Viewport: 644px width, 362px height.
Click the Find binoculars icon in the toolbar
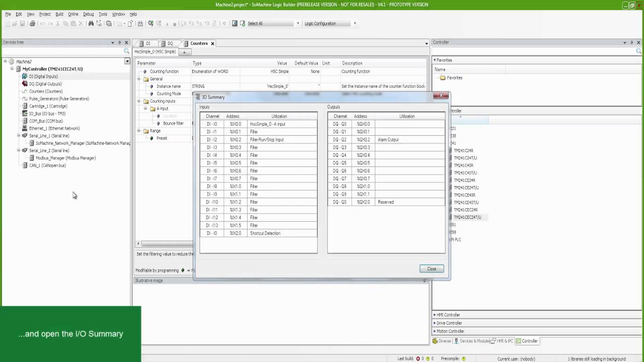pos(91,24)
